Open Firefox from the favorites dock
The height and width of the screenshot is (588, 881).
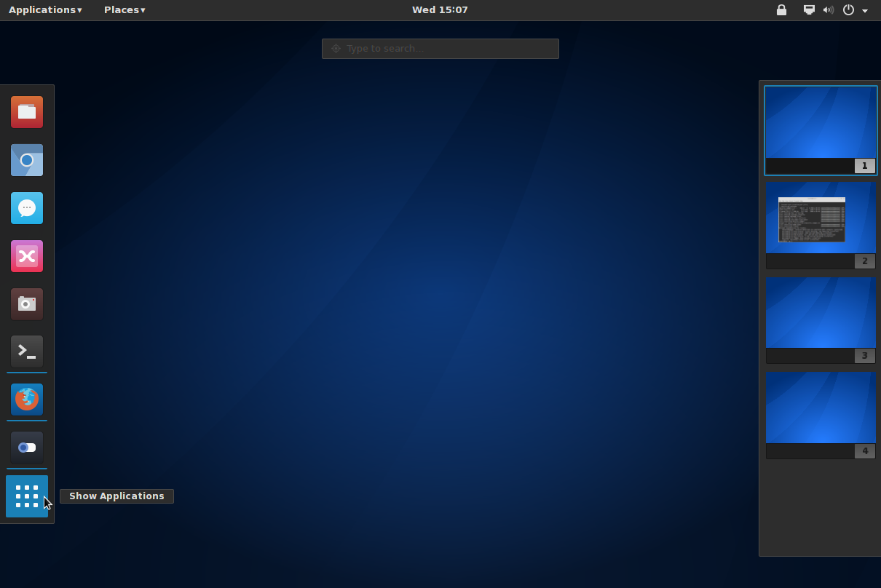(x=27, y=400)
